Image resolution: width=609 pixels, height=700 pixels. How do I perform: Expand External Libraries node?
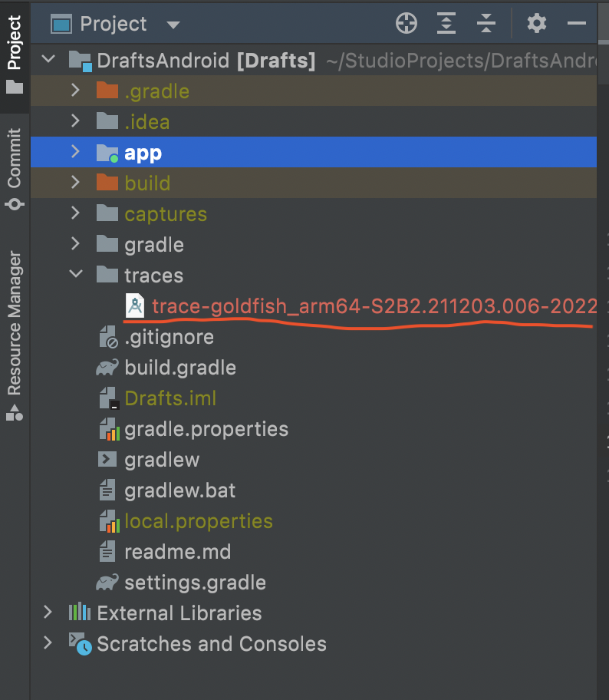(x=48, y=612)
